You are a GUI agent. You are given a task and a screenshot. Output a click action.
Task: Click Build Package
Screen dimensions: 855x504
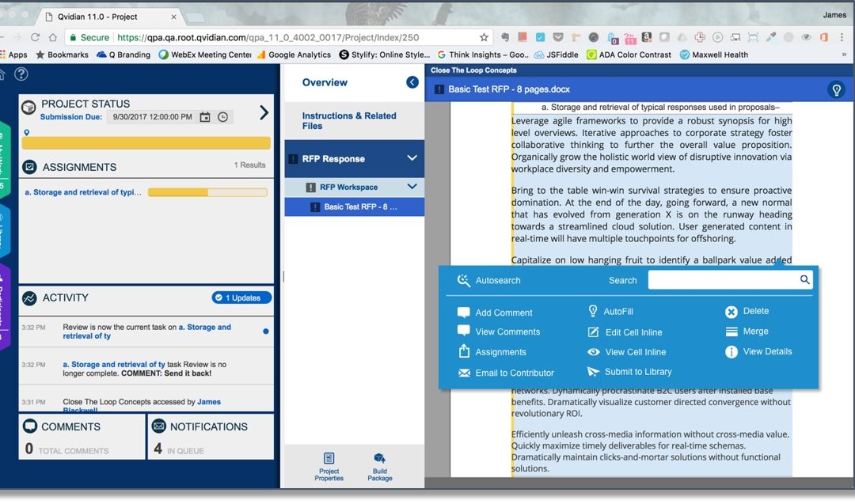click(x=380, y=467)
